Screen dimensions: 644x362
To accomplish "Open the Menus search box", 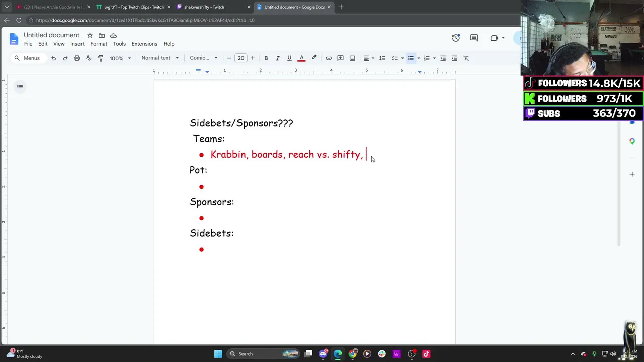I will tap(27, 58).
